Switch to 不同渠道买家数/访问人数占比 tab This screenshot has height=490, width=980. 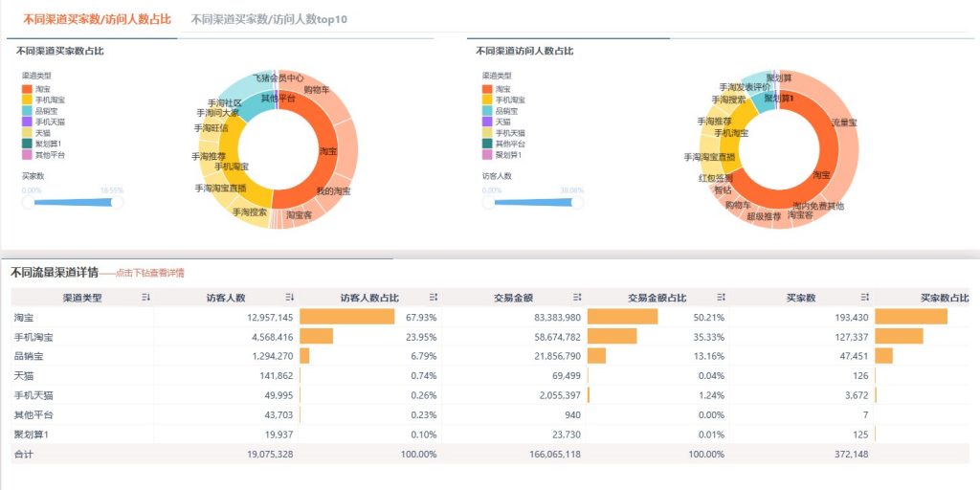click(x=97, y=19)
